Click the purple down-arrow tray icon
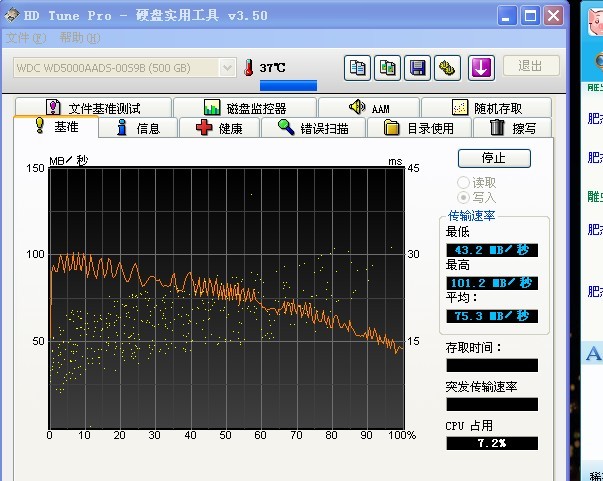The width and height of the screenshot is (603, 481). [x=481, y=67]
